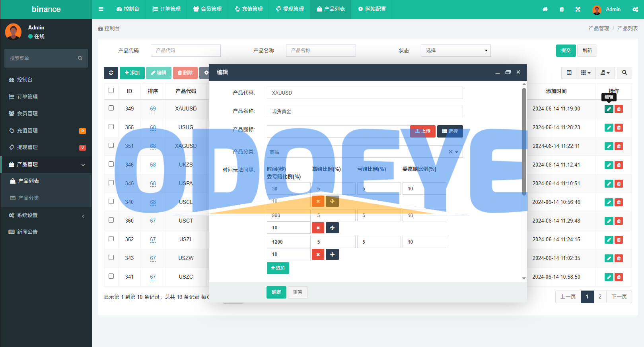Toggle fullscreen icon in top bar

point(578,9)
